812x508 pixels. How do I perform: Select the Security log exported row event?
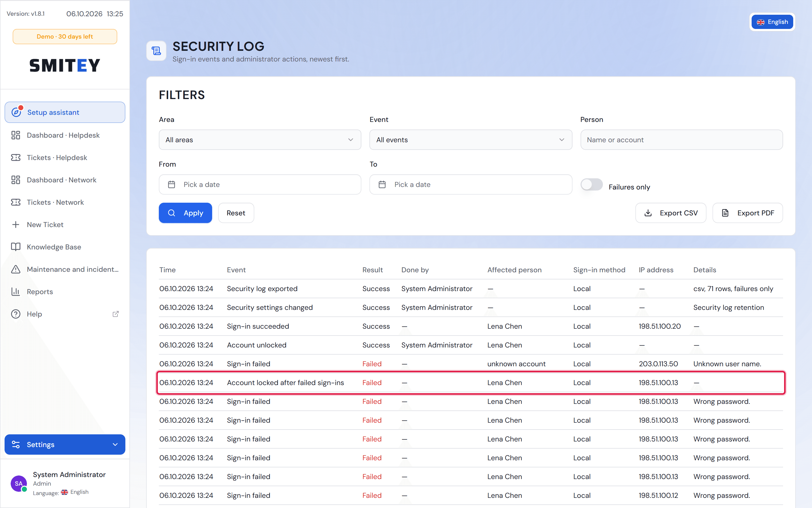(x=262, y=289)
